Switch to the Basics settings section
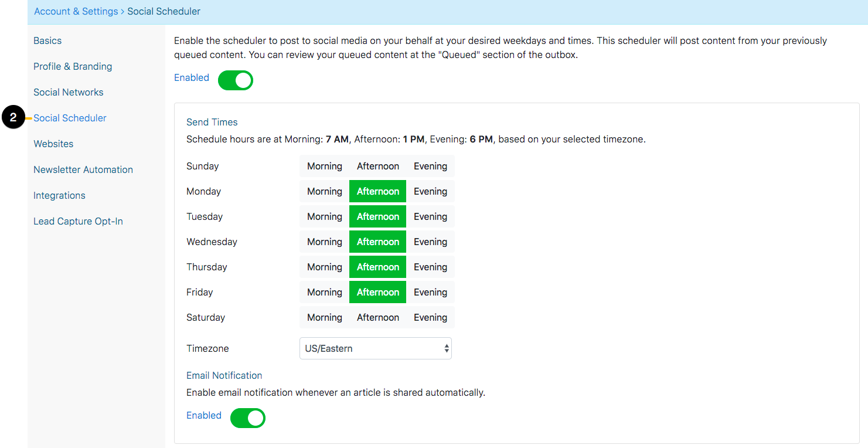This screenshot has height=448, width=868. point(47,40)
